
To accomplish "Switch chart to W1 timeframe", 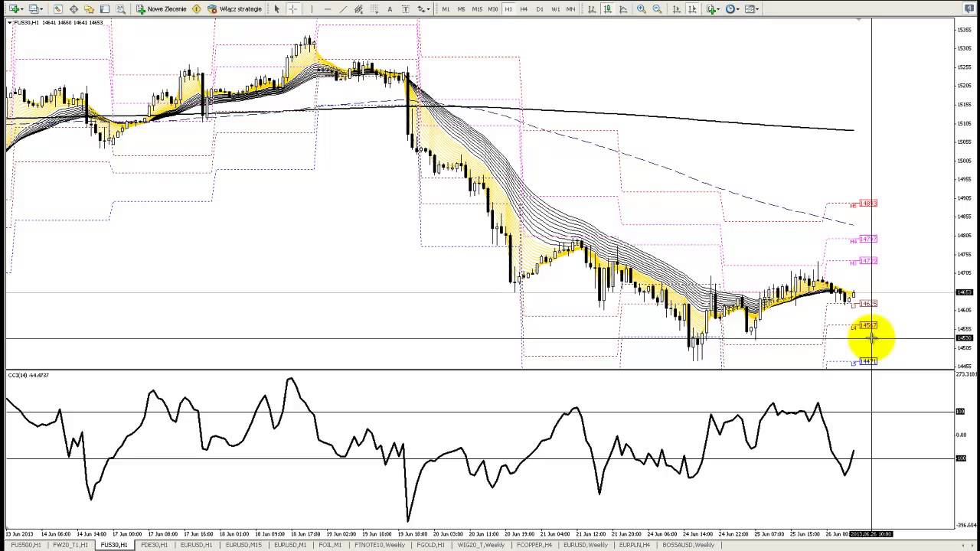I will 555,9.
